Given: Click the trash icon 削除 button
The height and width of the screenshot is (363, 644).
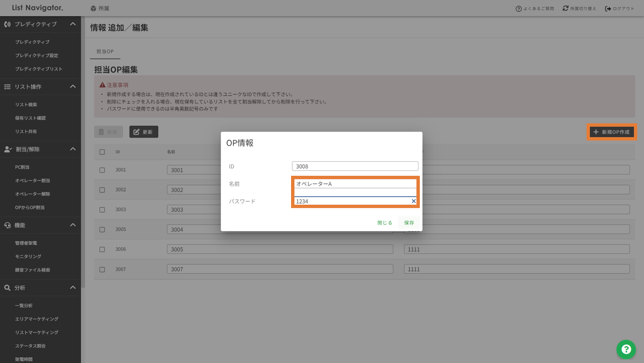Looking at the screenshot, I should 108,132.
